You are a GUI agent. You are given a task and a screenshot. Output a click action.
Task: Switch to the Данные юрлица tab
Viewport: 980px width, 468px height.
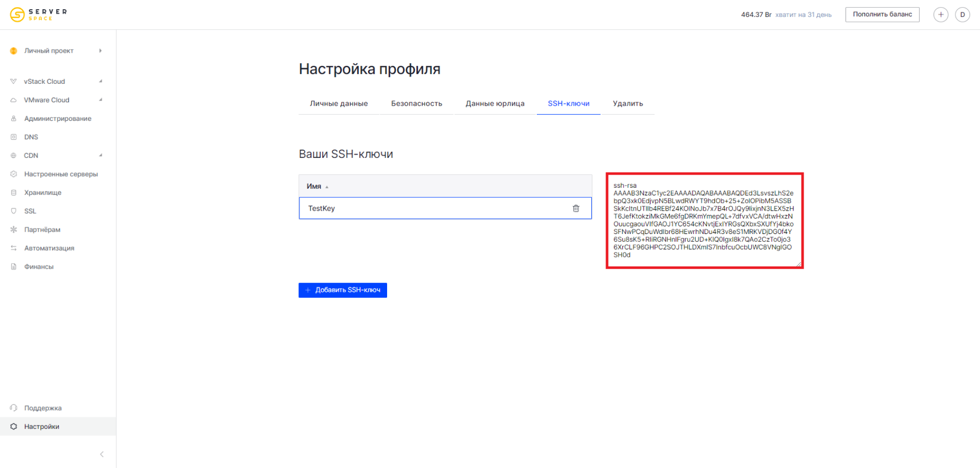(x=495, y=103)
